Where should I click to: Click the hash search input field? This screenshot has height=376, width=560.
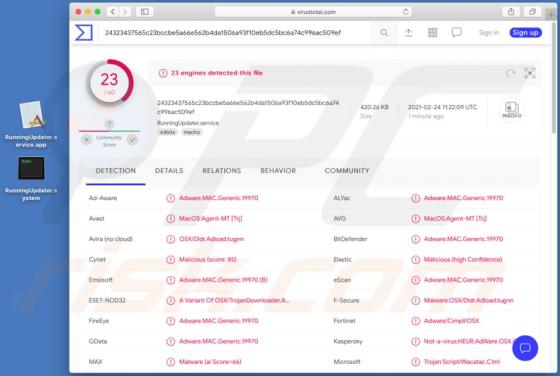[236, 32]
